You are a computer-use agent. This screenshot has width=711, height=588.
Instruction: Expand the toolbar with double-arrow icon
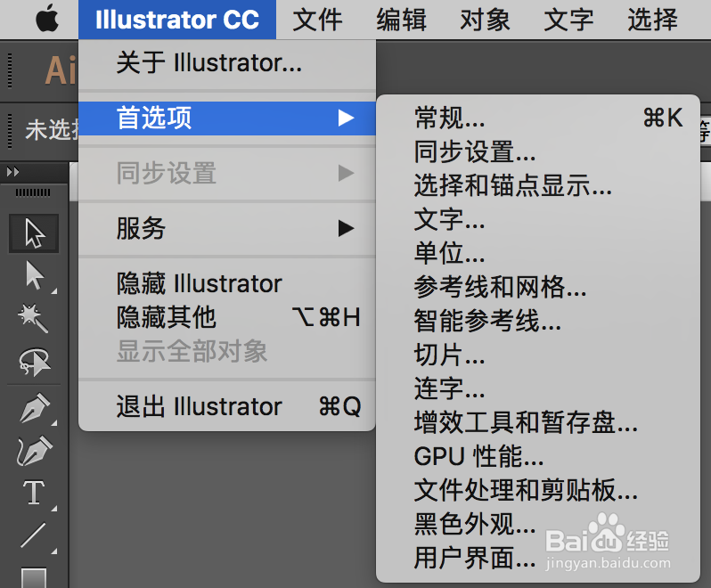tap(12, 172)
